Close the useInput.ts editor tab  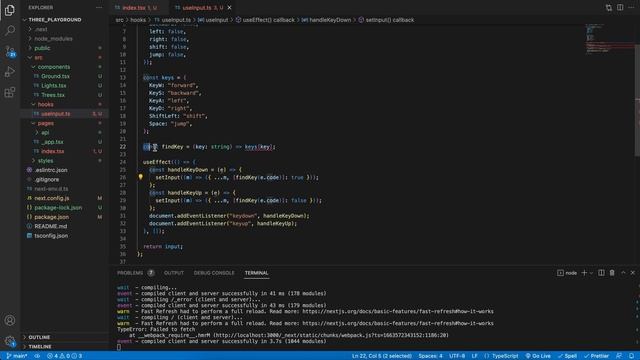point(229,7)
